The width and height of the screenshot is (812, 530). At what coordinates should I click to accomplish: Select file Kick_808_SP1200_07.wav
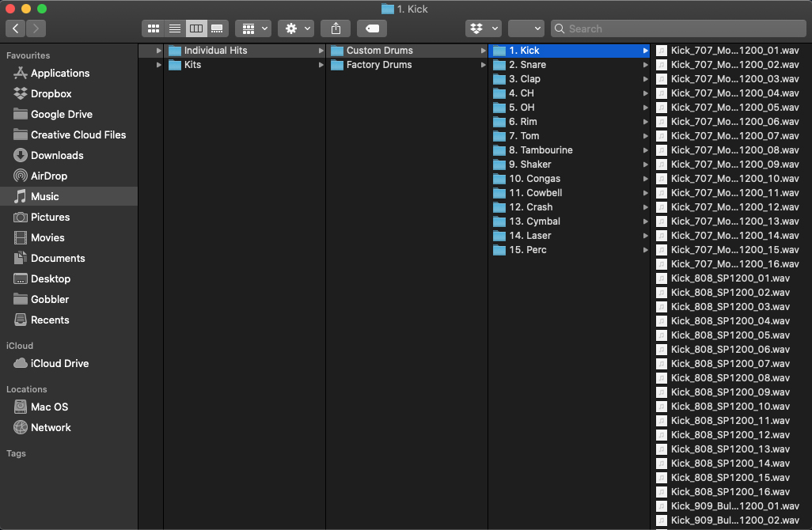[731, 363]
